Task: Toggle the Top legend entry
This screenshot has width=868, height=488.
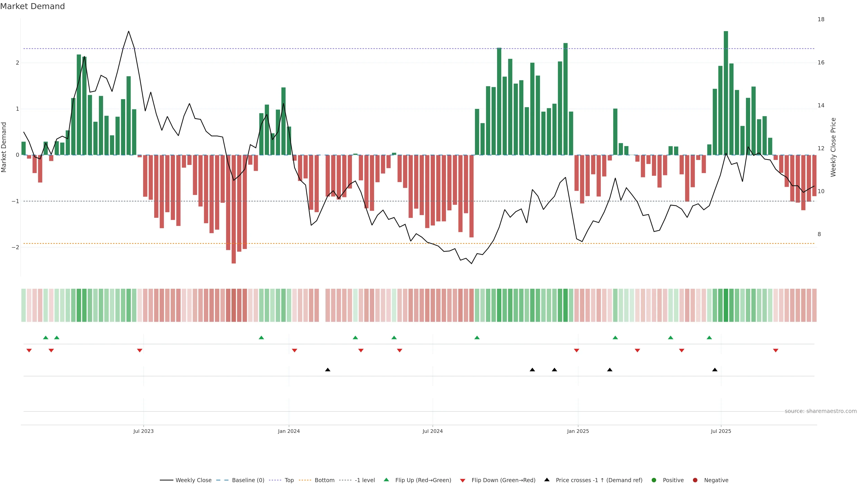Action: [x=289, y=480]
